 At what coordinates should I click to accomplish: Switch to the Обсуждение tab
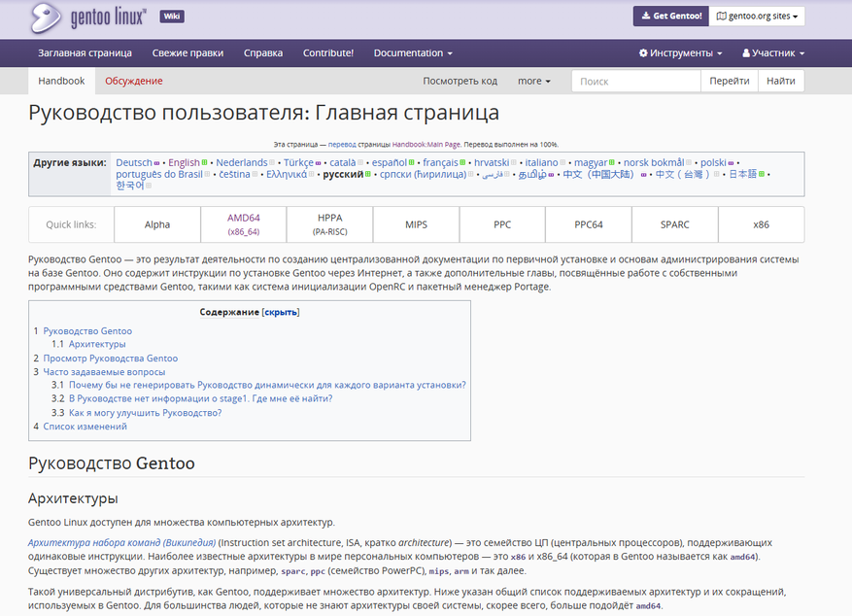point(134,81)
